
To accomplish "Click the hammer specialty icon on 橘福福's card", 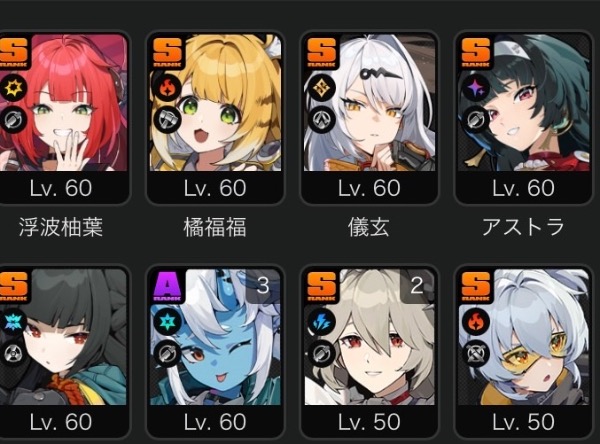I will coord(167,120).
